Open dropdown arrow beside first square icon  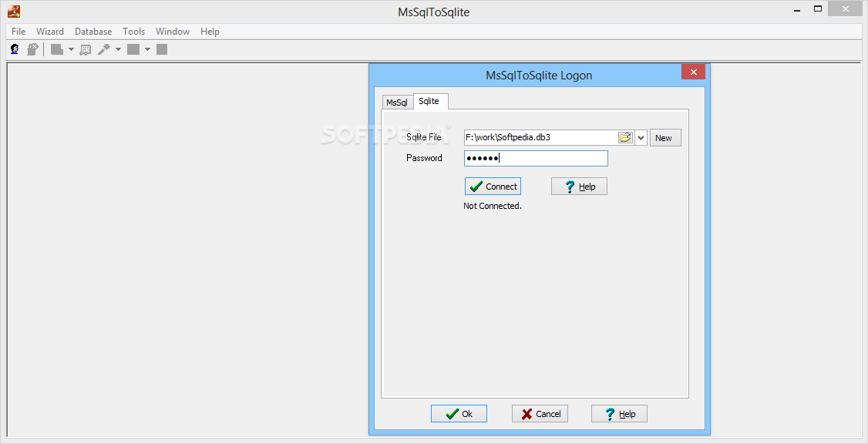(x=147, y=50)
